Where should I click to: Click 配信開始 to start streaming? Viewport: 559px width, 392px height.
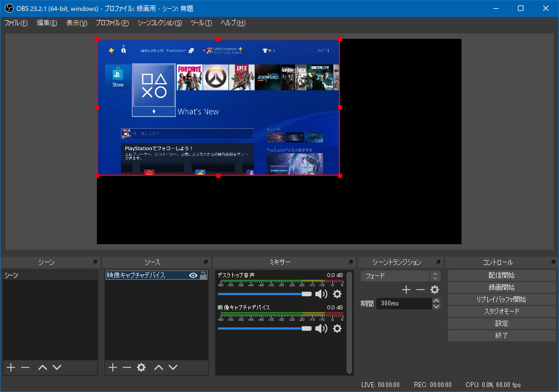coord(502,275)
